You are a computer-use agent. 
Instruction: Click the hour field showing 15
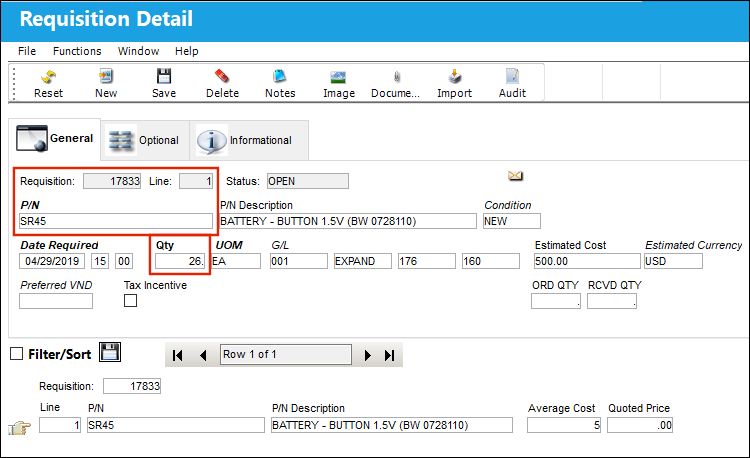pos(100,261)
